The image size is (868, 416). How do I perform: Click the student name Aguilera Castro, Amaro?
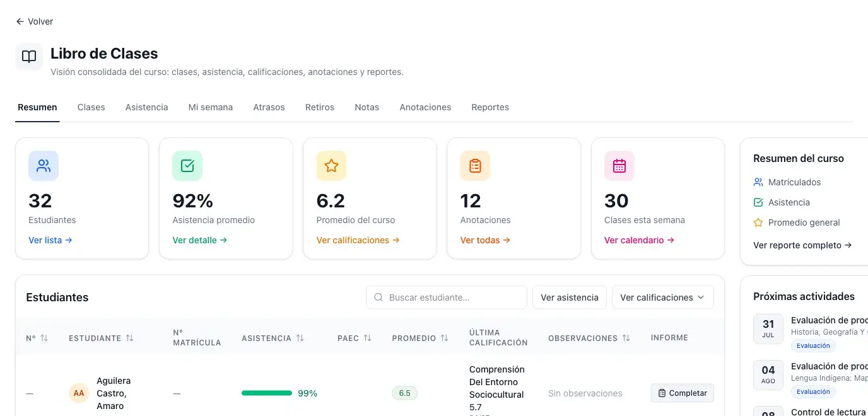pos(114,393)
